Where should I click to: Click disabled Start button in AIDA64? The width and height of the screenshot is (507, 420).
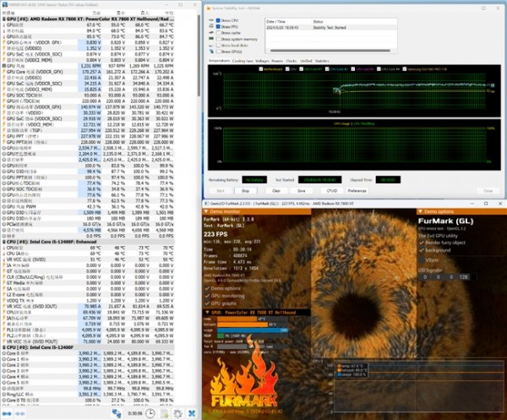click(221, 191)
